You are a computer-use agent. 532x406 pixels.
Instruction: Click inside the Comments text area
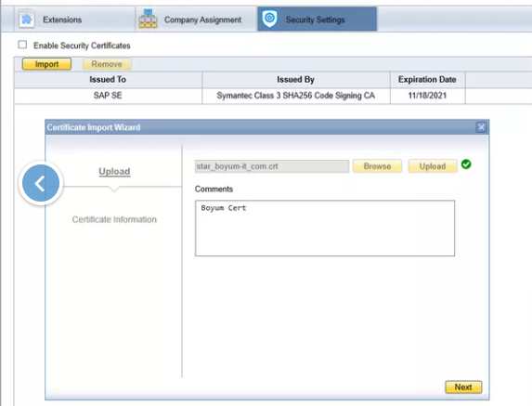(x=325, y=229)
